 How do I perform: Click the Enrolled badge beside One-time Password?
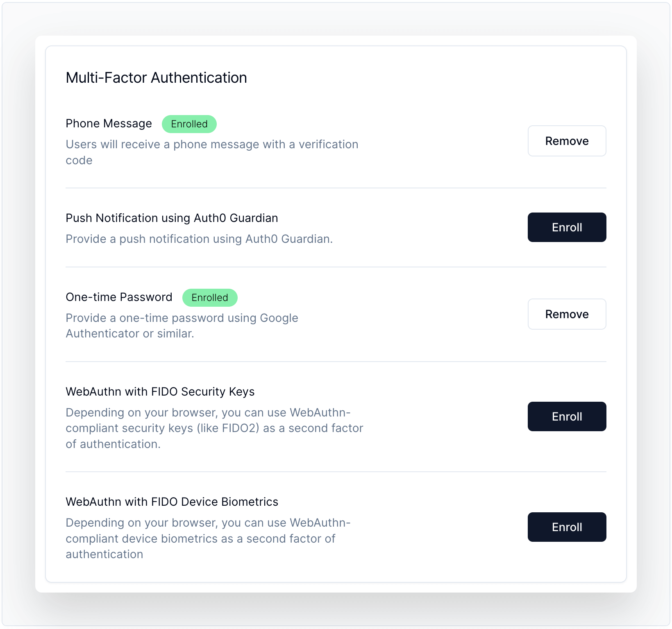click(210, 298)
